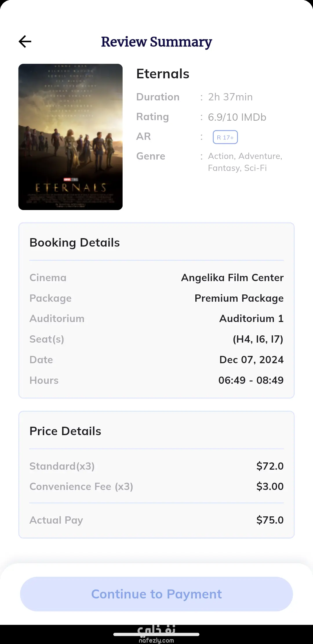Tap the Angelika Film Center cinema value

click(x=232, y=278)
